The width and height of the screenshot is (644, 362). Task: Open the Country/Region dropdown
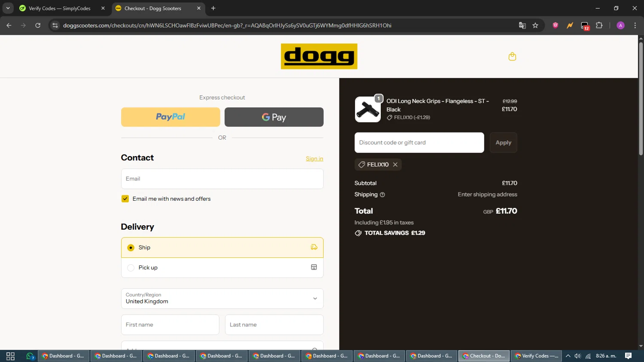pos(222,299)
